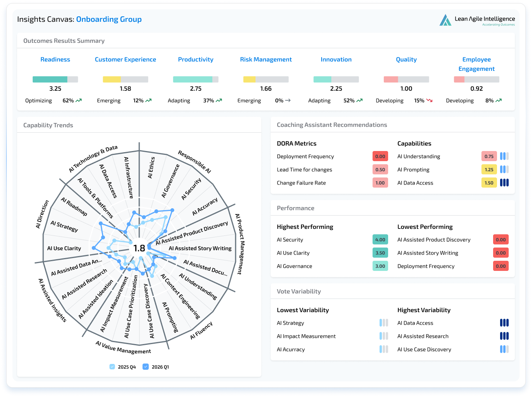532x397 pixels.
Task: Click the Readiness upward trend arrow icon
Action: point(78,100)
